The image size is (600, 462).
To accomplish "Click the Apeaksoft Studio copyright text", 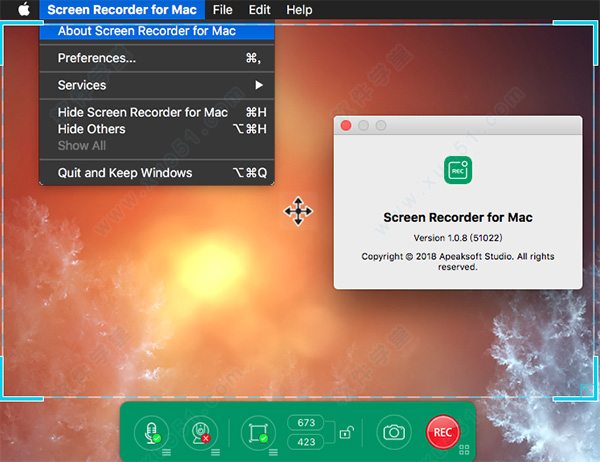I will tap(458, 261).
